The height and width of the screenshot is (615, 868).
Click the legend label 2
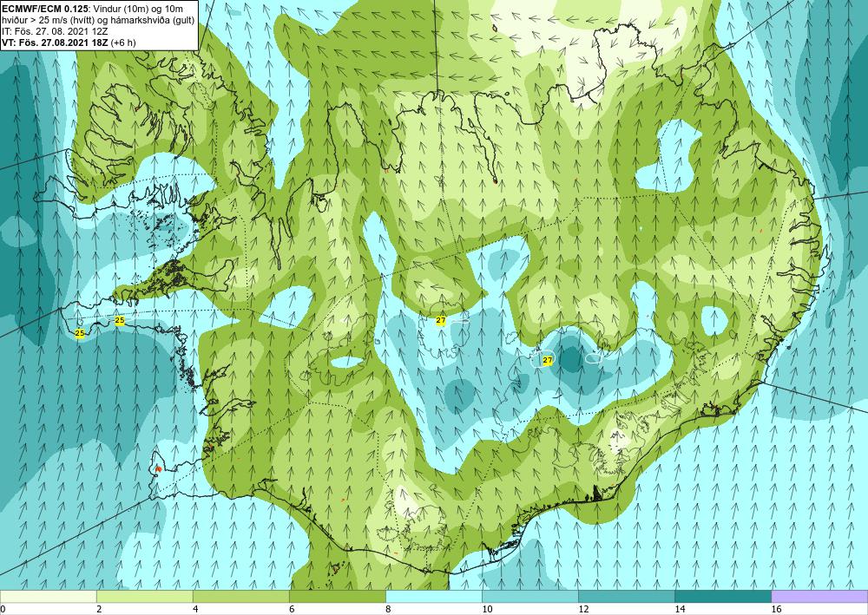pos(99,609)
